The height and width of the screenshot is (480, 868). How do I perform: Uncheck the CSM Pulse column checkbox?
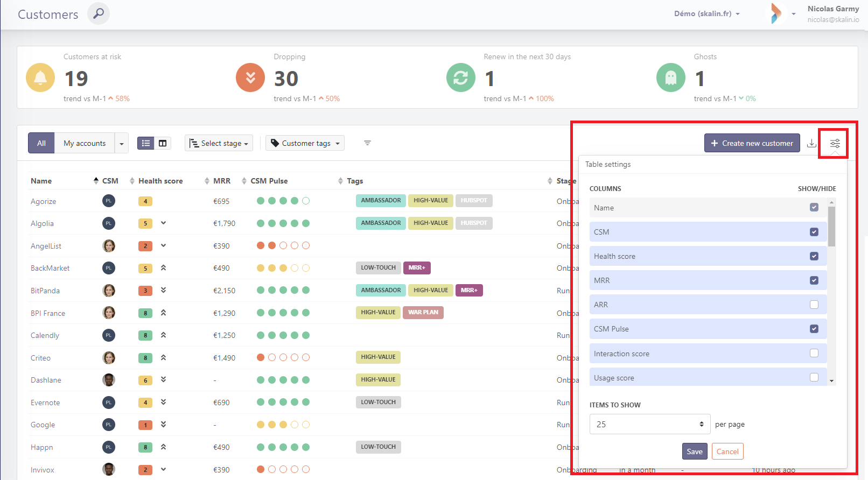[x=814, y=329]
